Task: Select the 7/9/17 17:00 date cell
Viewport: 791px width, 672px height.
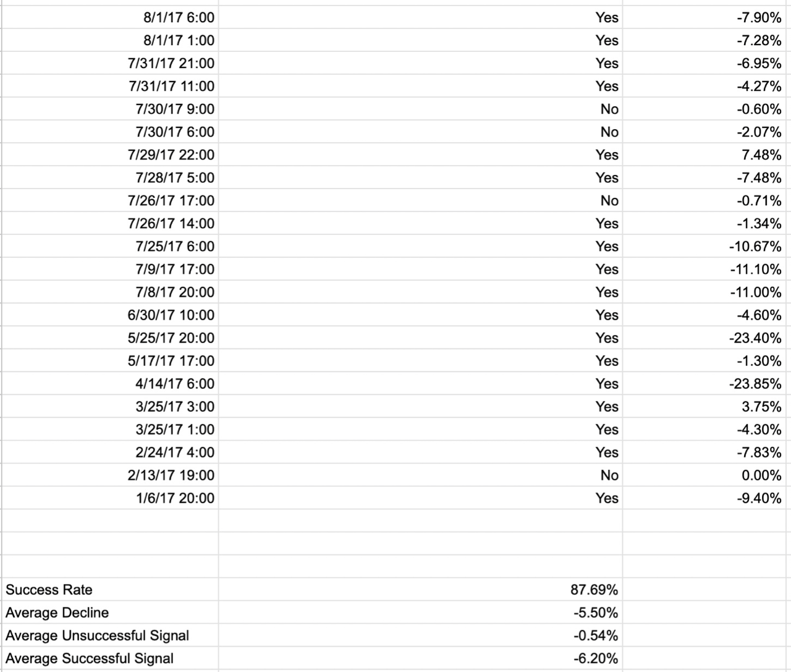Action: (110, 269)
